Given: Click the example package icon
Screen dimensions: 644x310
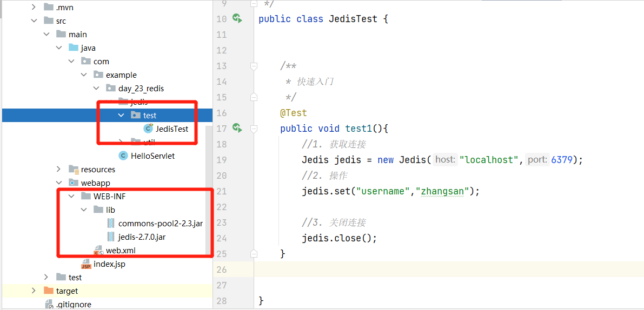Looking at the screenshot, I should (98, 75).
